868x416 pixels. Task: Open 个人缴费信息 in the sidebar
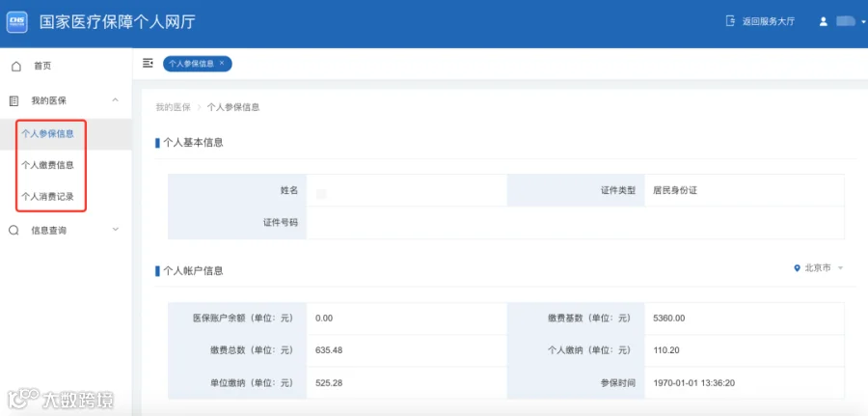pos(47,165)
